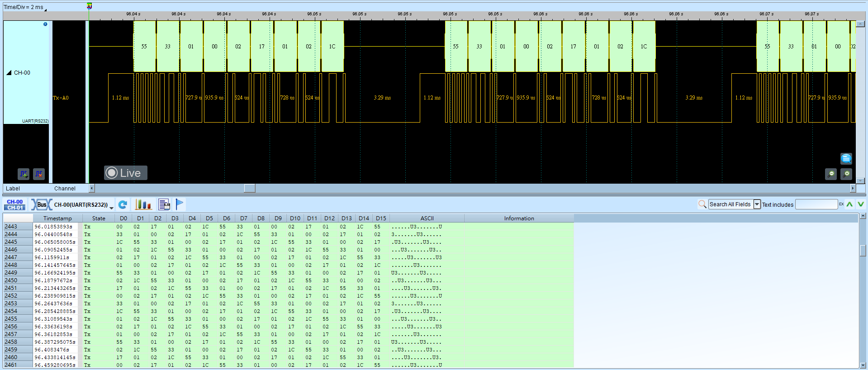Image resolution: width=868 pixels, height=370 pixels.
Task: Click the waveform horizontal scrollbar thumb
Action: tap(250, 188)
